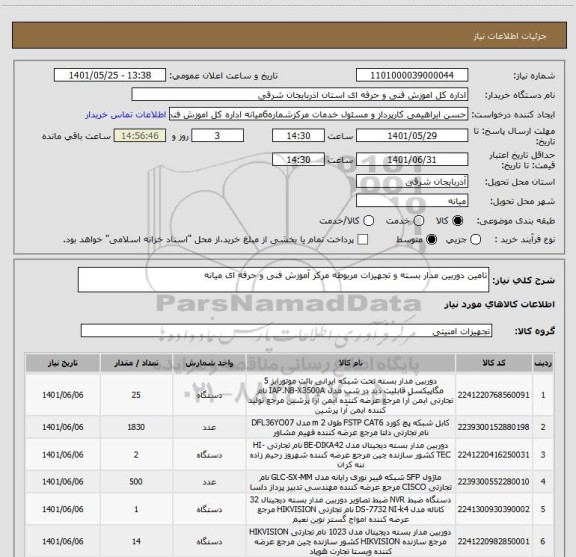
Task: Click the FSTP CAT6 patch cord item name
Action: (x=350, y=427)
